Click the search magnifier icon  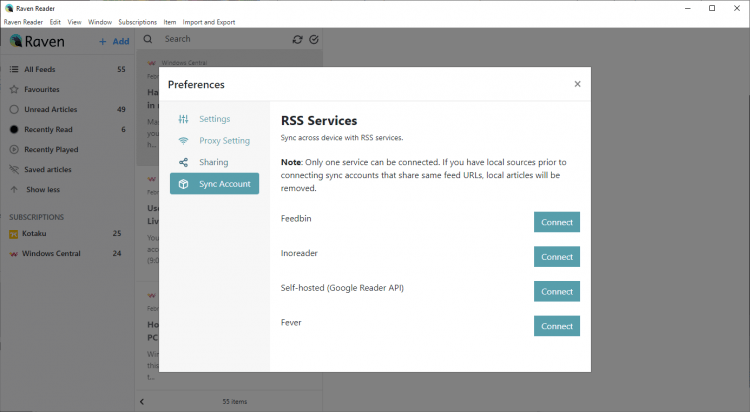click(x=148, y=39)
